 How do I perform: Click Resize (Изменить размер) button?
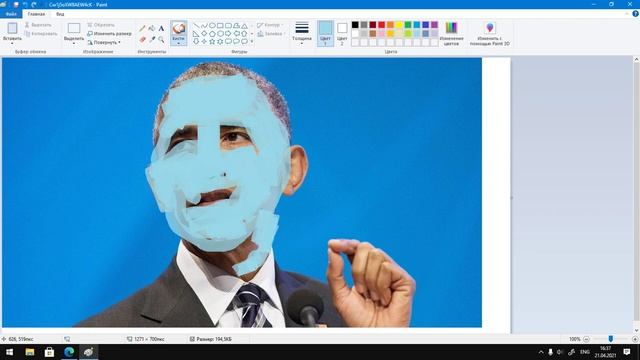point(109,33)
